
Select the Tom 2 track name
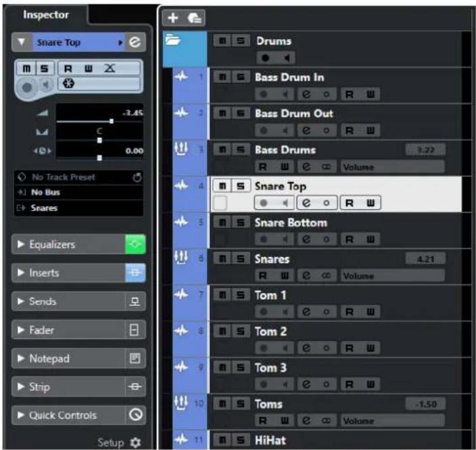pyautogui.click(x=270, y=332)
